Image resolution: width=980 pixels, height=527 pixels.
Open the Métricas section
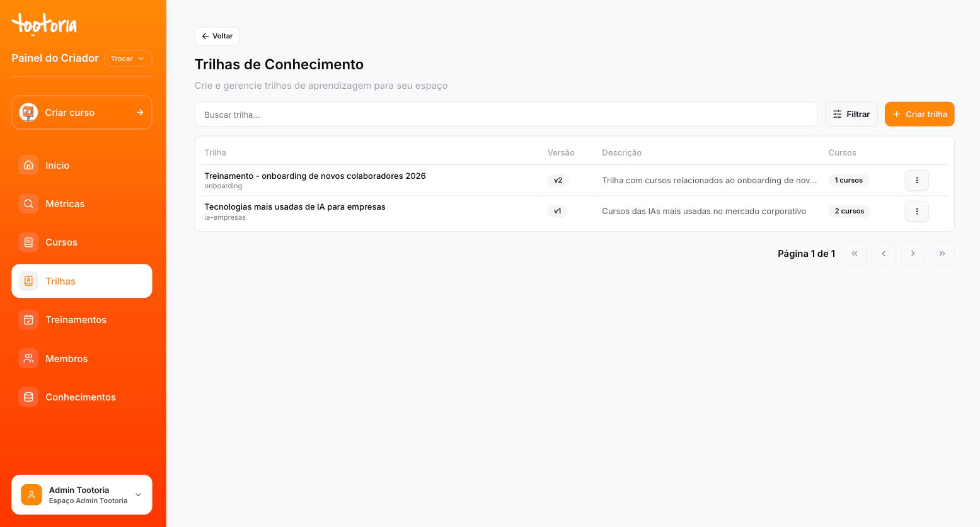[x=82, y=204]
